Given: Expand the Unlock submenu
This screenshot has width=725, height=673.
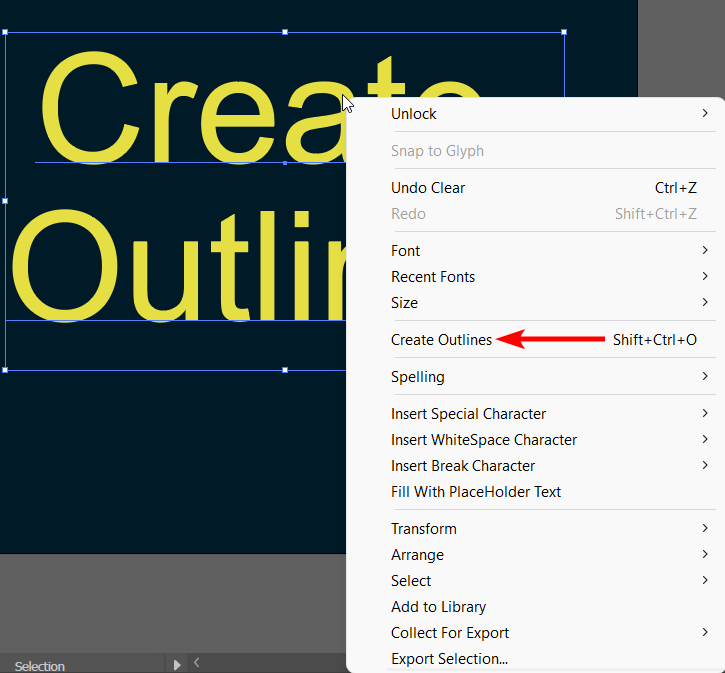Looking at the screenshot, I should (x=414, y=114).
